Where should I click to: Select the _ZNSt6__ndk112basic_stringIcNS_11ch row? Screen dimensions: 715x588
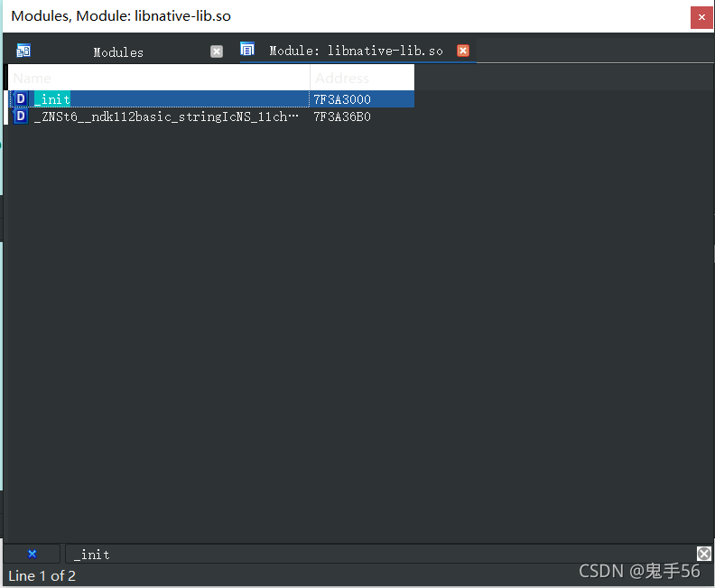pos(211,117)
